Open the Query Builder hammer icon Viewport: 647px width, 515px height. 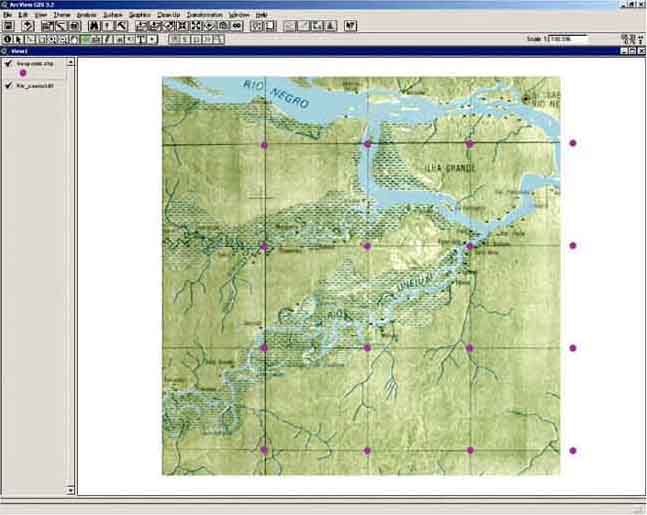pos(120,25)
